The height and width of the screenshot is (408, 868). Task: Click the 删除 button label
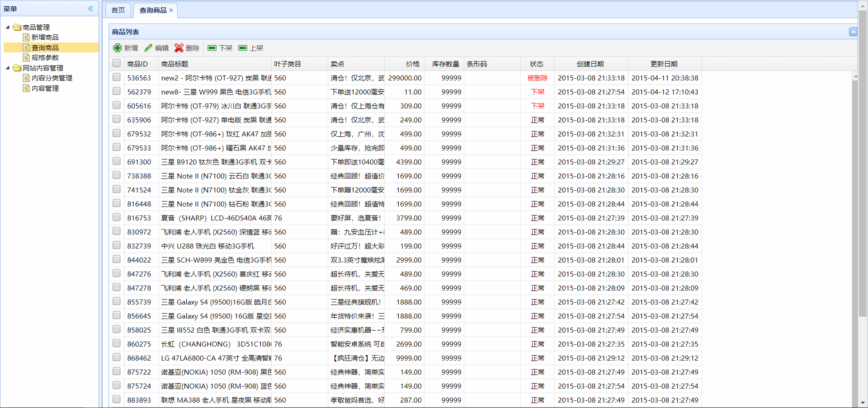tap(193, 48)
